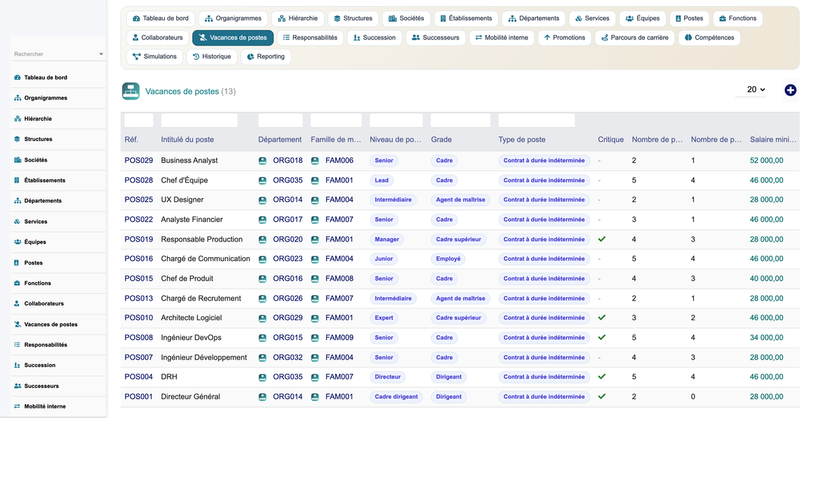This screenshot has height=504, width=814.
Task: Switch to the Organigrammes tab
Action: [233, 18]
